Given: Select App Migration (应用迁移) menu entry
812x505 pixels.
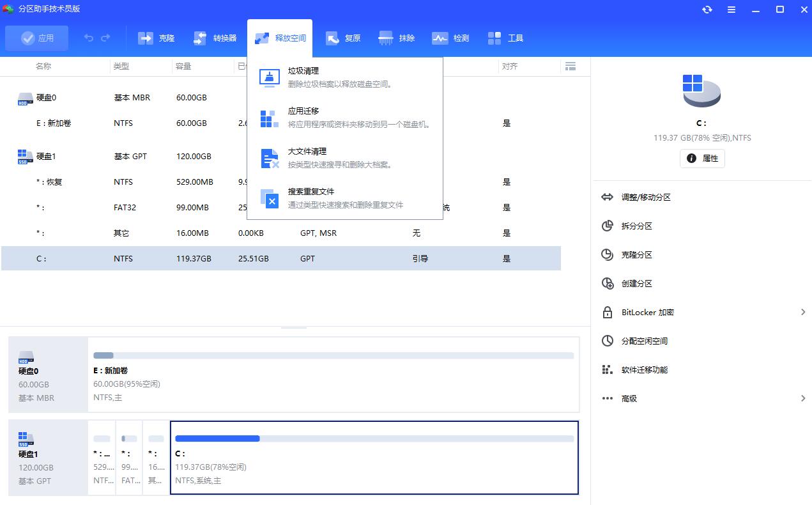Looking at the screenshot, I should click(x=345, y=118).
